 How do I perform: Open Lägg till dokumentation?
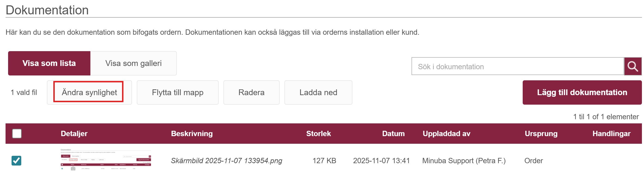[582, 92]
